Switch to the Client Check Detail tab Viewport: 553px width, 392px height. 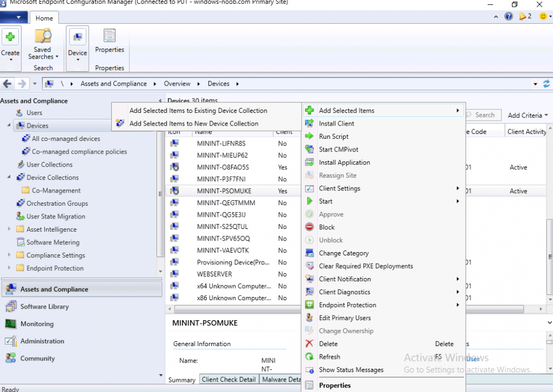coord(228,379)
